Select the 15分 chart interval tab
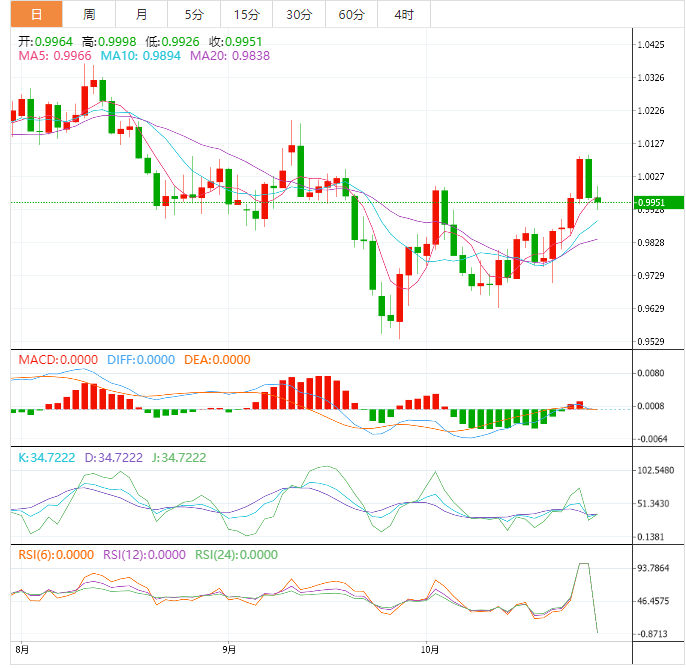Viewport: 686px width, 668px height. click(245, 14)
